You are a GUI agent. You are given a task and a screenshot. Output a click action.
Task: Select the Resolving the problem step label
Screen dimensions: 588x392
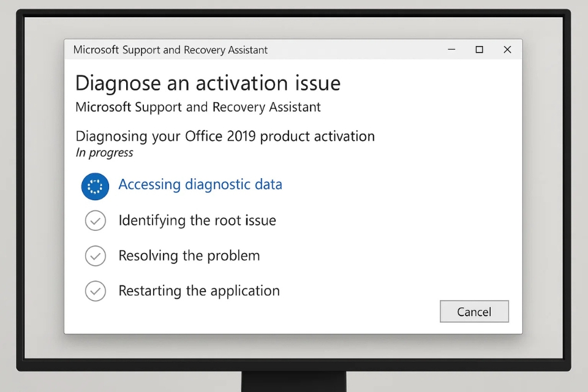click(x=189, y=256)
